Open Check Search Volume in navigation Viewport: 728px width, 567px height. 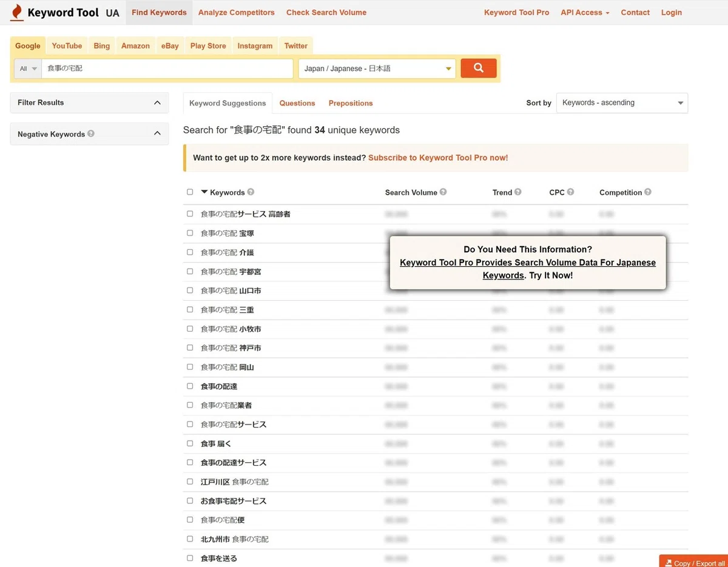[326, 12]
